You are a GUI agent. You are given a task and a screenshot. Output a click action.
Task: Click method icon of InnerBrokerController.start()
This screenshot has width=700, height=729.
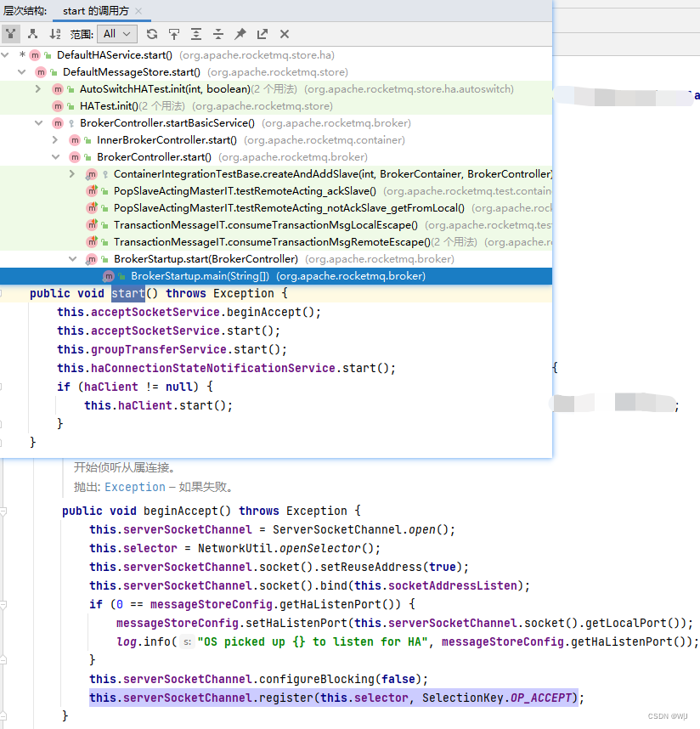tap(75, 140)
